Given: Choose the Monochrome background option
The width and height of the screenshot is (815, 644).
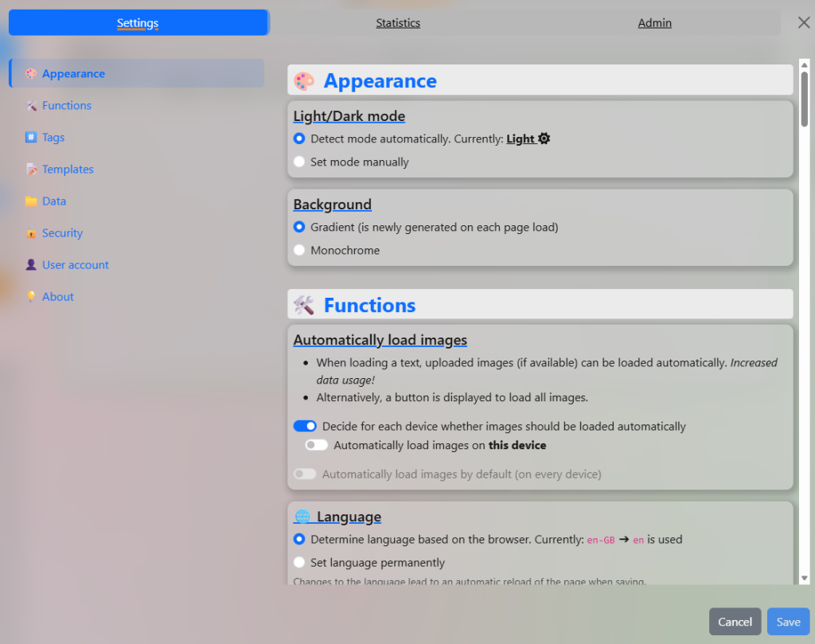Looking at the screenshot, I should coord(299,250).
